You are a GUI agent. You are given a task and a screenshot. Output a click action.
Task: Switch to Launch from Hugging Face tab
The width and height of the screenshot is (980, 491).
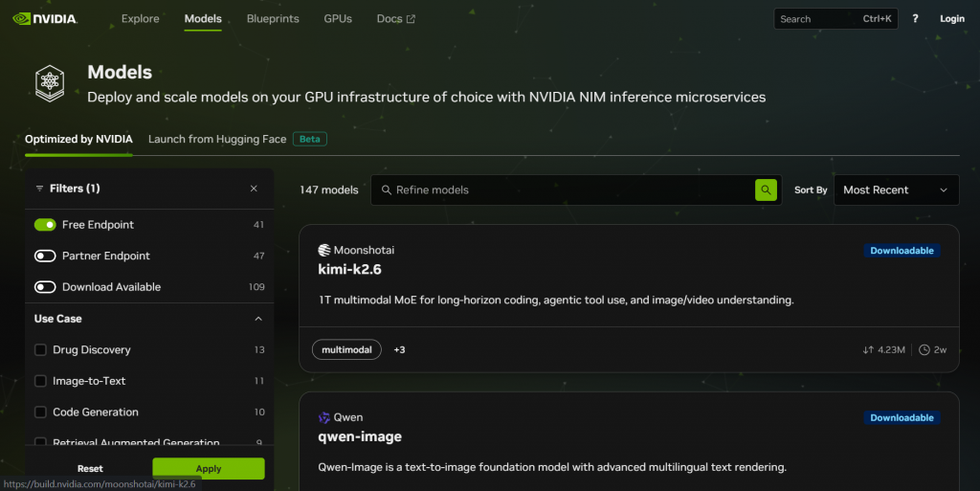[x=217, y=139]
